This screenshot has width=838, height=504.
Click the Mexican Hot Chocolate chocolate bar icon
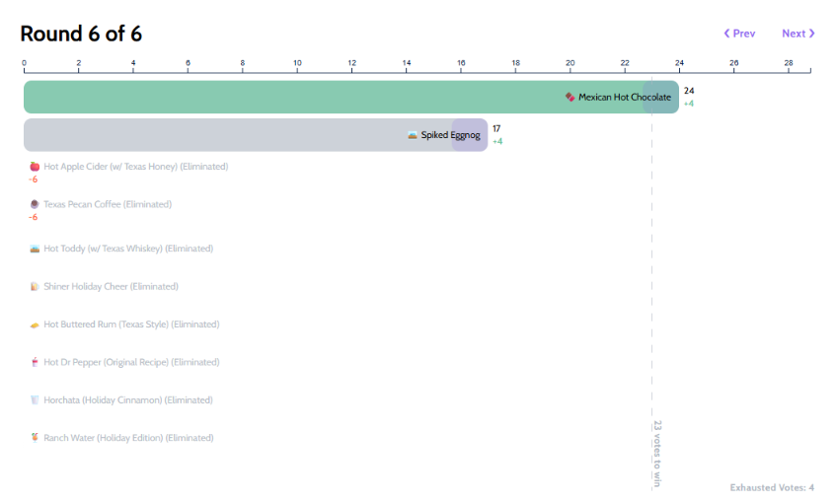point(571,98)
